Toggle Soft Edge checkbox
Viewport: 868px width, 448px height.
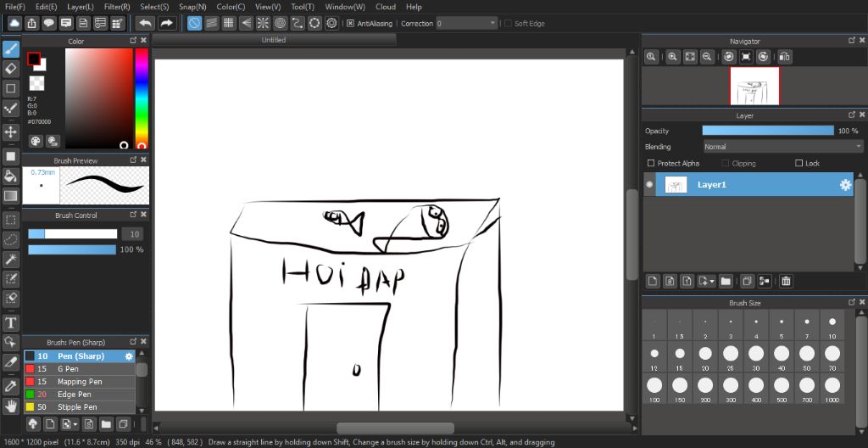pos(509,23)
